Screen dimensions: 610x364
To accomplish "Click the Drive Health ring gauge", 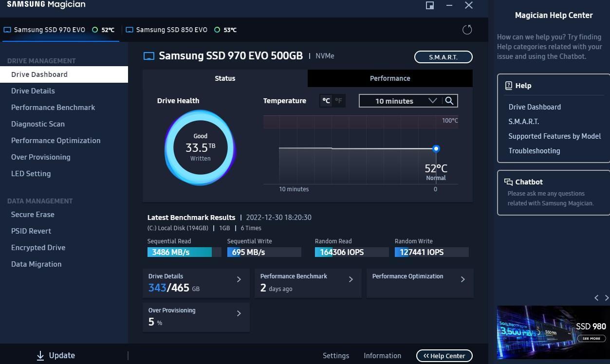I will pyautogui.click(x=200, y=147).
